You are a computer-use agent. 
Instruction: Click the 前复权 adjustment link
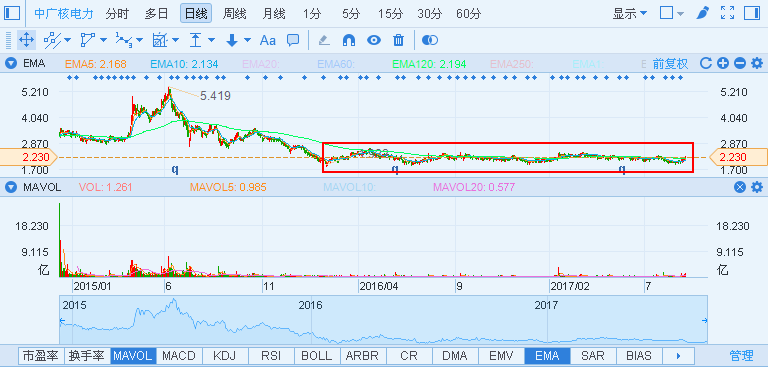pyautogui.click(x=671, y=63)
